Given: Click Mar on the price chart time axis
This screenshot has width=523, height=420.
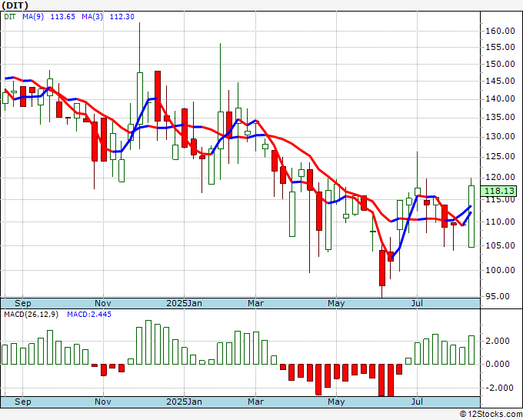Looking at the screenshot, I should (x=255, y=303).
